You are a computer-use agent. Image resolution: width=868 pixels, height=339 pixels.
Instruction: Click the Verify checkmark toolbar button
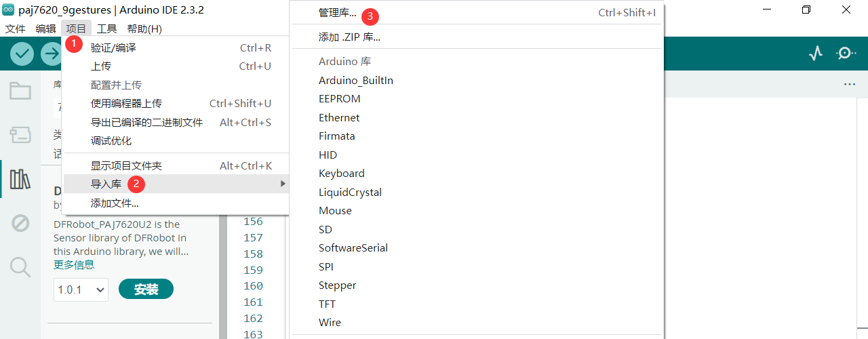pyautogui.click(x=22, y=54)
